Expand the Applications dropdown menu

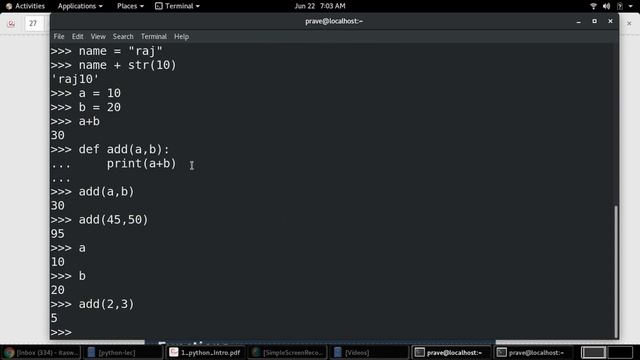80,6
